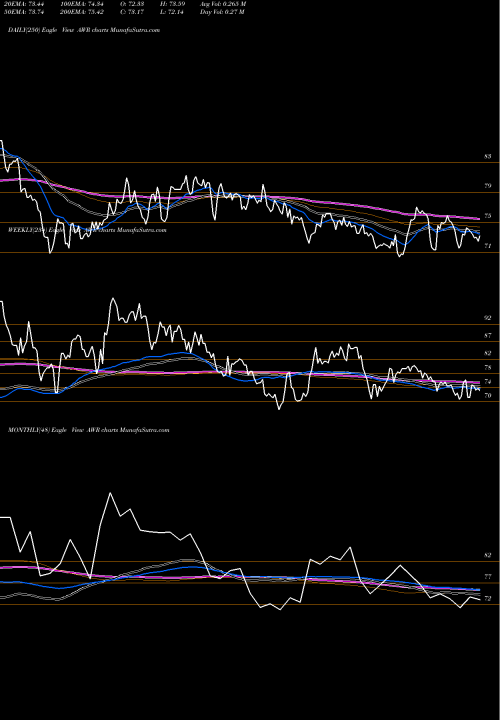500x720 pixels.
Task: Click the Avg Vol figure
Action: point(223,4)
